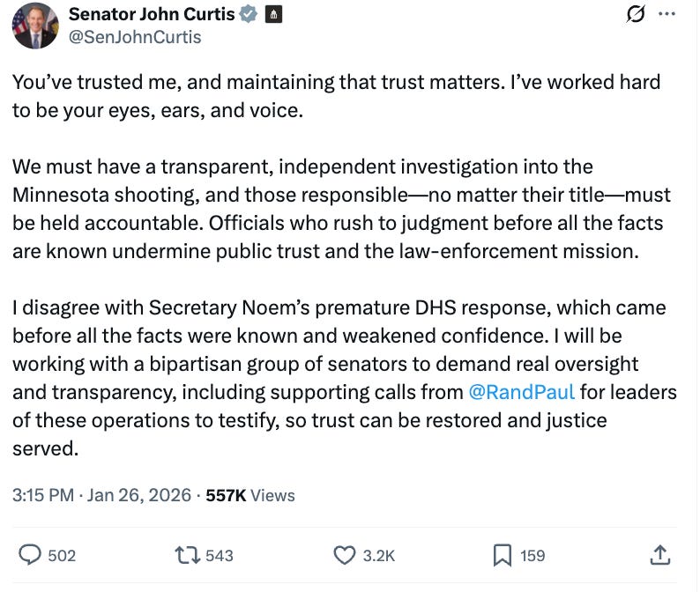Click the reply speech bubble icon
This screenshot has width=700, height=592.
[31, 554]
